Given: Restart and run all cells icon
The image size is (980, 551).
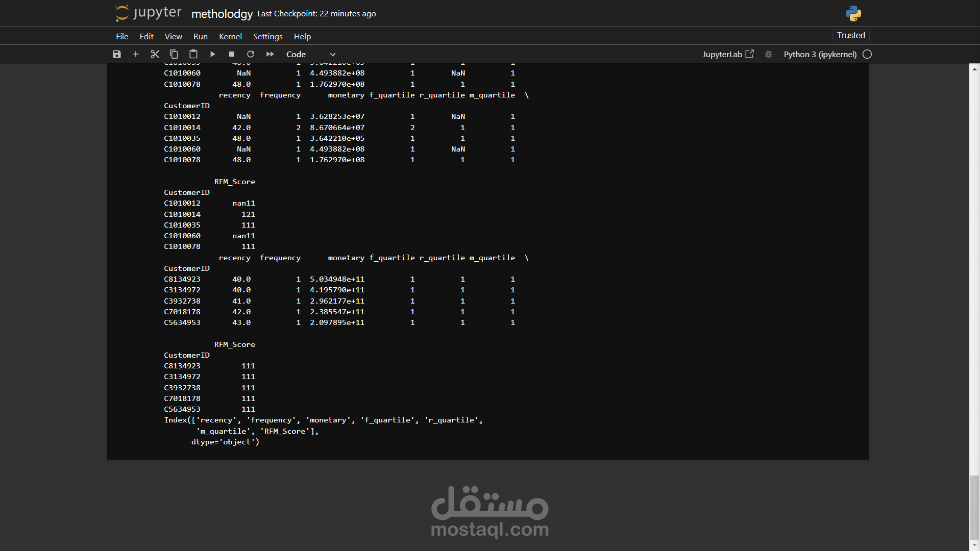Looking at the screenshot, I should click(x=270, y=54).
